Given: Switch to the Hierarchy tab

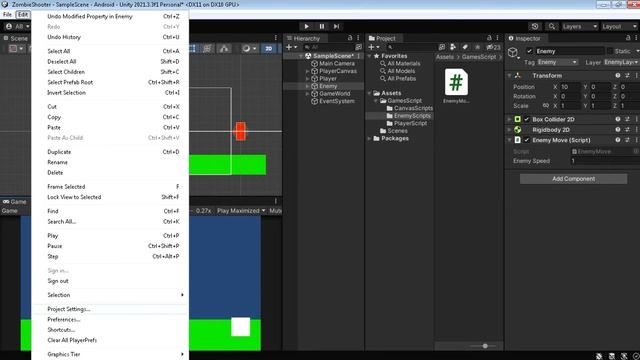Looking at the screenshot, I should click(303, 38).
